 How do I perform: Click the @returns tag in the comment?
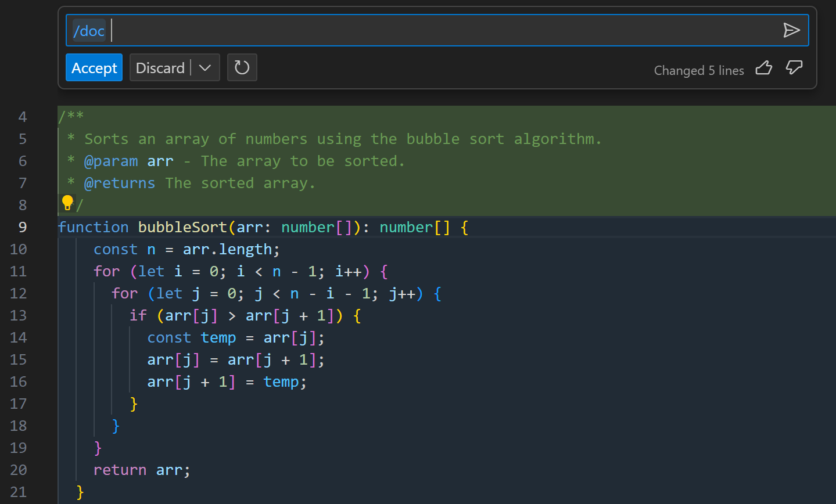click(120, 182)
